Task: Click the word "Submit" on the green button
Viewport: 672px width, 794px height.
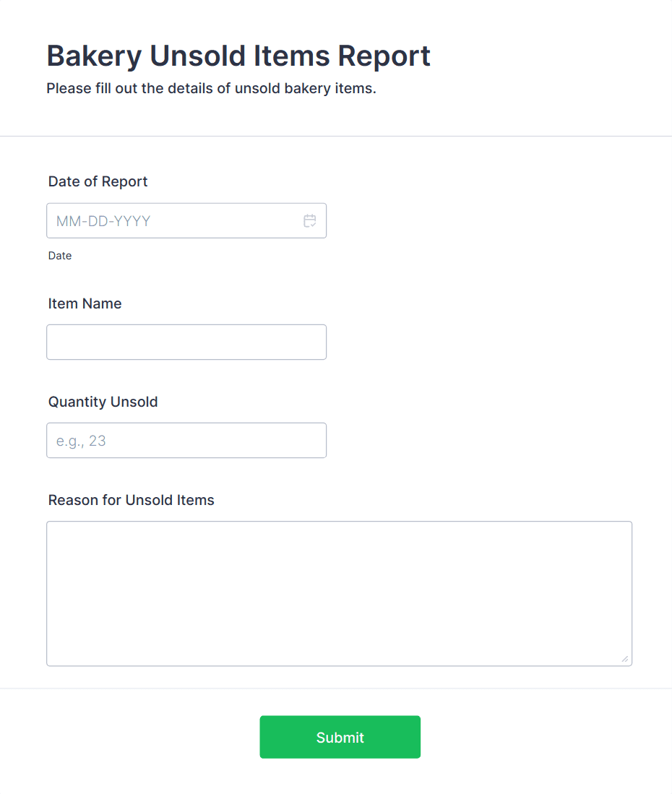Action: [x=340, y=738]
